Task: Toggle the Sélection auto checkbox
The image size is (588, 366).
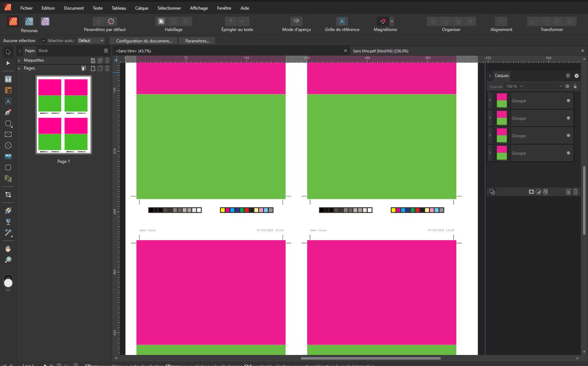Action: pyautogui.click(x=44, y=41)
